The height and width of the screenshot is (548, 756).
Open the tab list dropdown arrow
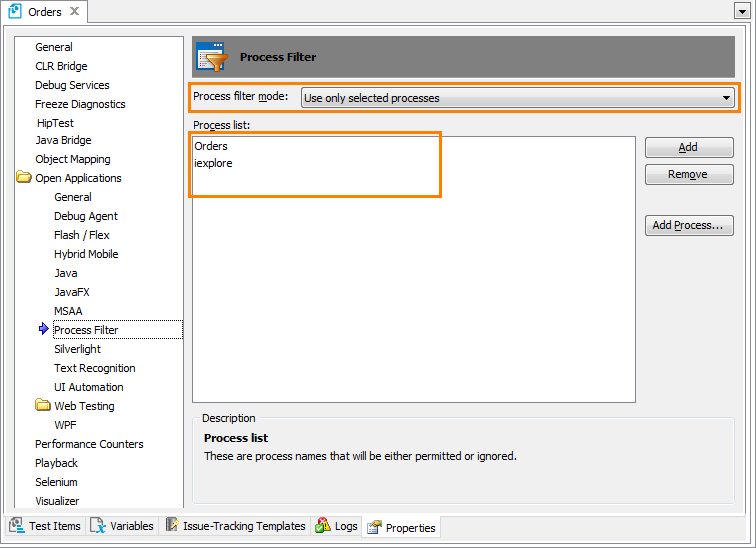coord(742,11)
